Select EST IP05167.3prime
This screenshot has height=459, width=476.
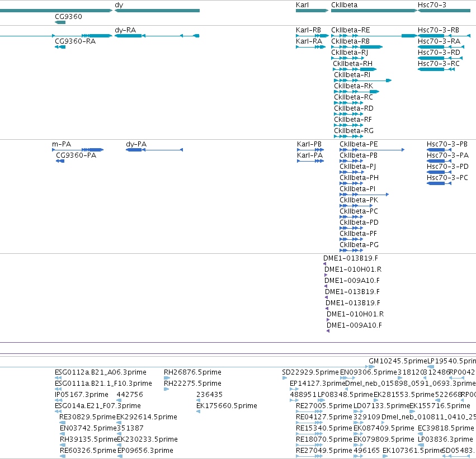tap(81, 395)
